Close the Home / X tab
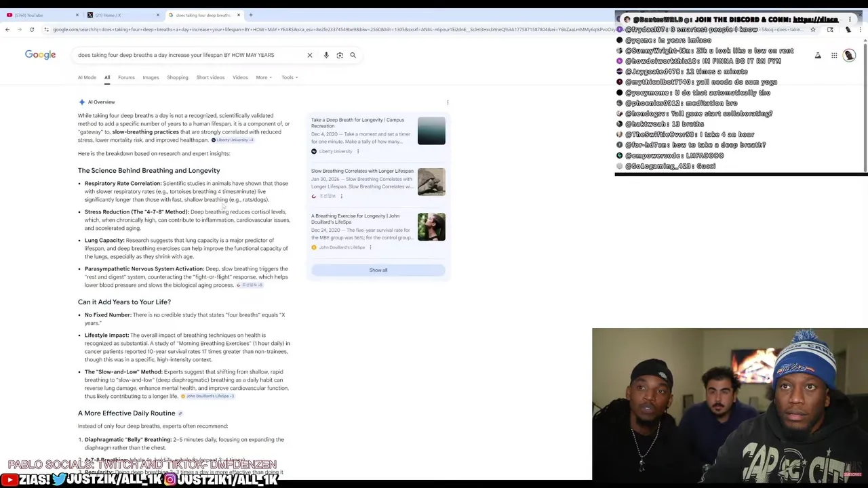The width and height of the screenshot is (868, 488). [x=158, y=15]
